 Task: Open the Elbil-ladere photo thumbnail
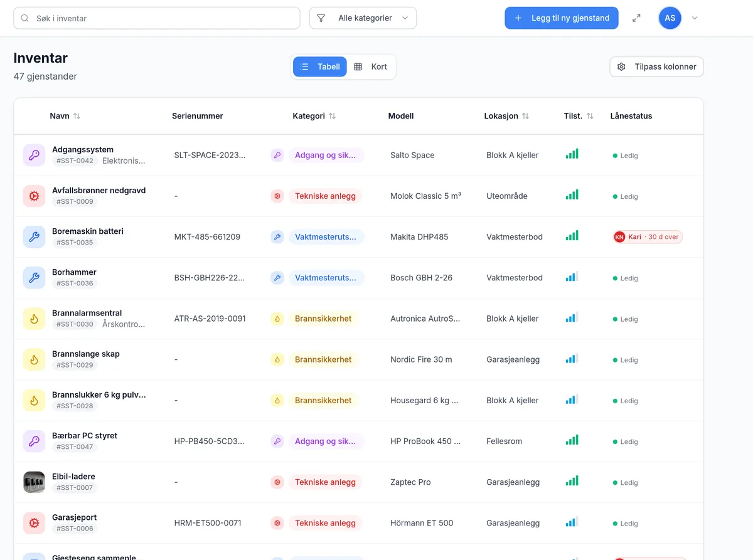pyautogui.click(x=34, y=482)
